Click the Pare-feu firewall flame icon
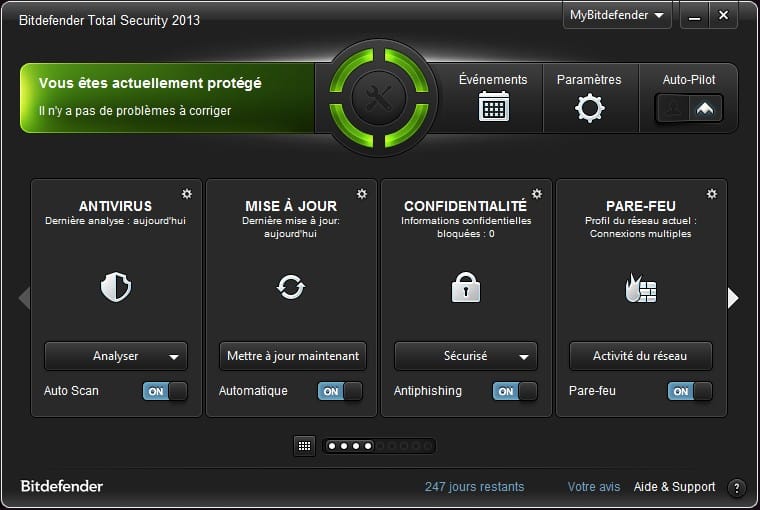The image size is (760, 510). point(640,288)
